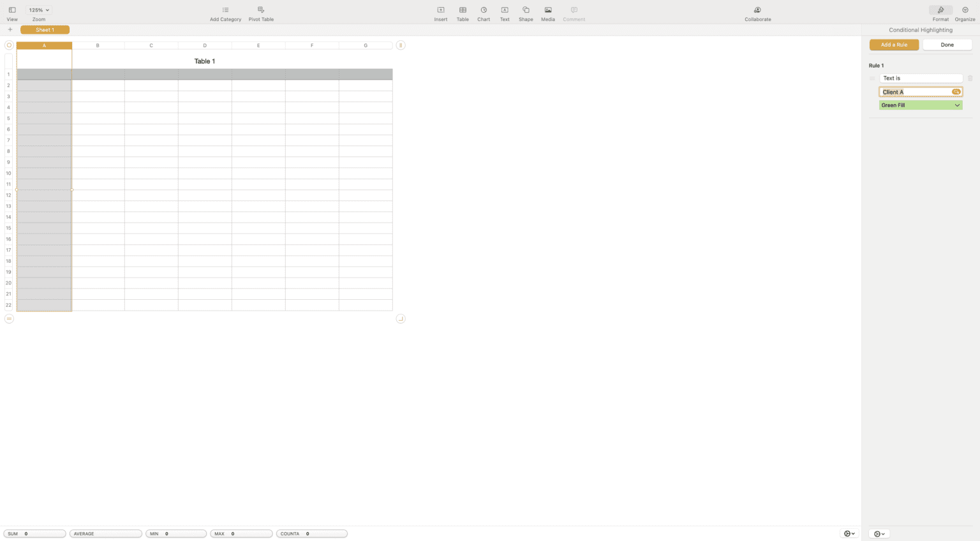980x541 pixels.
Task: Delete Rule 1 with the trash icon
Action: (x=970, y=78)
